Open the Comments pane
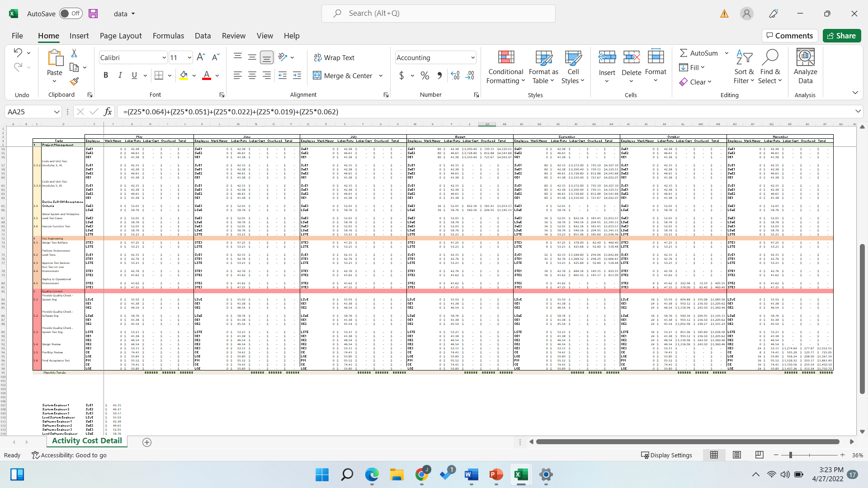This screenshot has height=488, width=868. 789,36
